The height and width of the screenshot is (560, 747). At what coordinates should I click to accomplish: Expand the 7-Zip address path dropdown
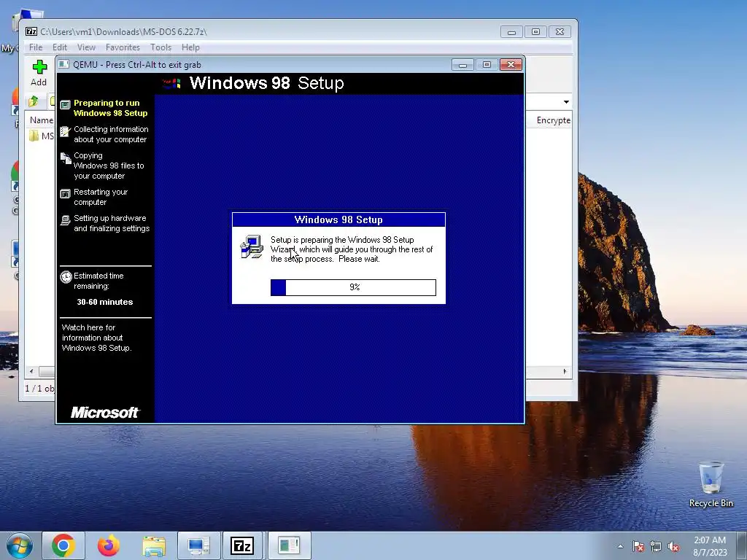[x=566, y=102]
